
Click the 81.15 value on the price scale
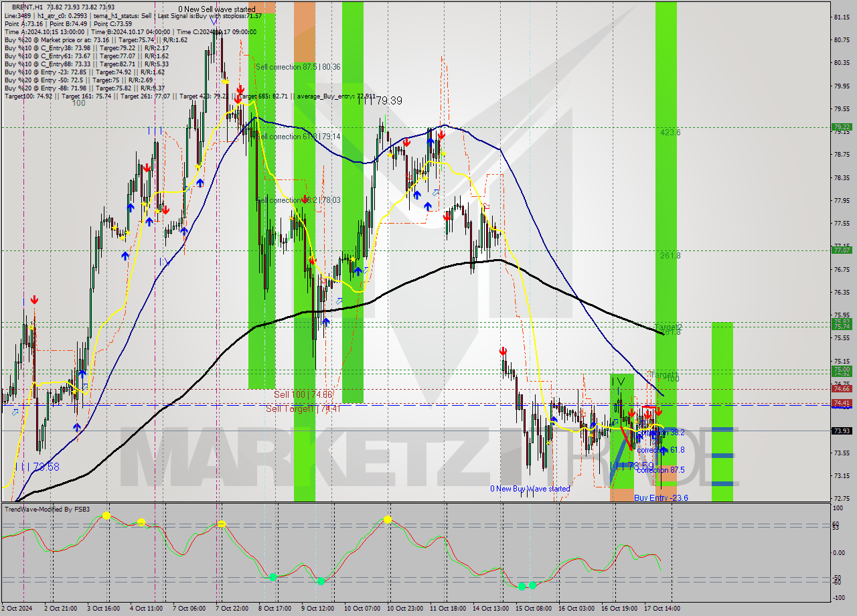[842, 17]
